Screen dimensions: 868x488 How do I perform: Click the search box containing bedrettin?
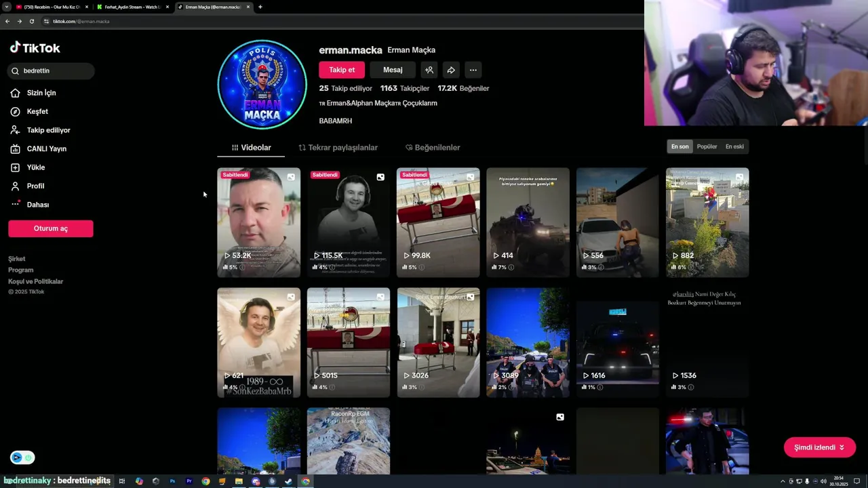point(52,70)
